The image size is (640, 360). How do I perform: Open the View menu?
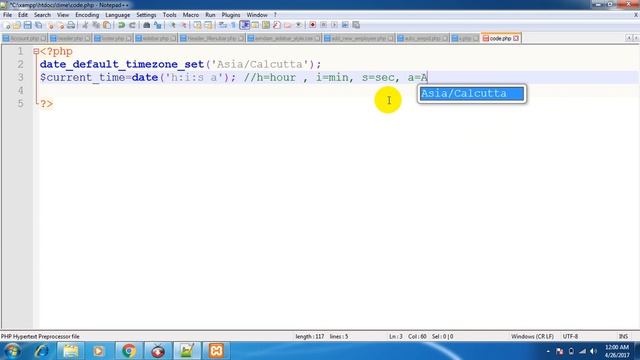click(63, 15)
